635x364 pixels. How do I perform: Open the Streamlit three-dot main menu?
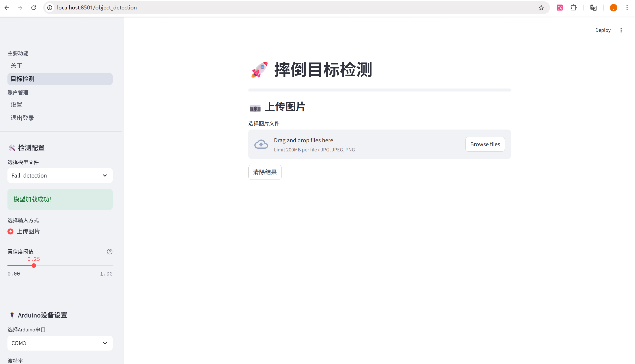pyautogui.click(x=621, y=30)
